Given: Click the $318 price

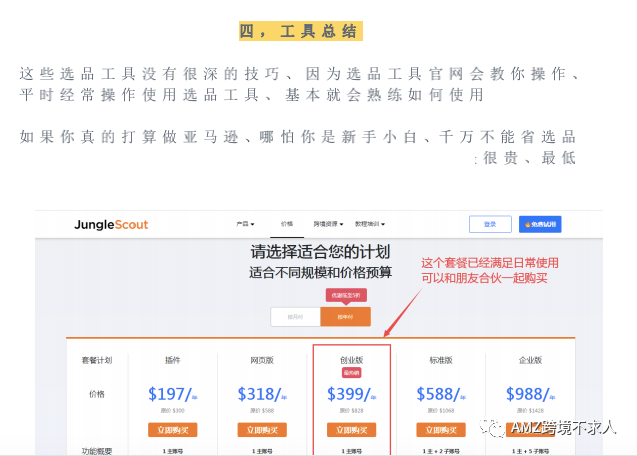Looking at the screenshot, I should coord(262,394).
